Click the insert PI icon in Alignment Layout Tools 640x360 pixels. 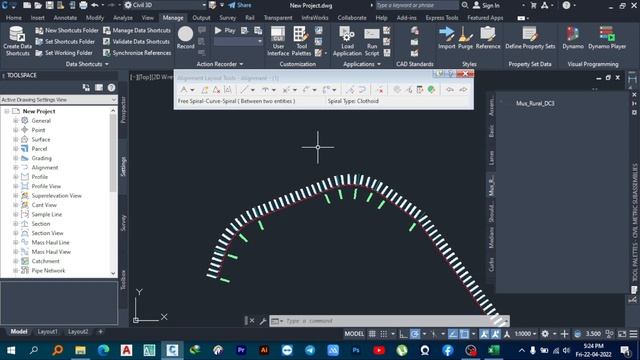(205, 90)
